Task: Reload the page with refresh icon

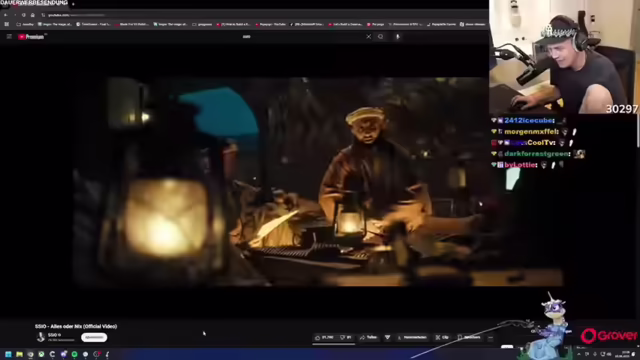Action: [24, 15]
